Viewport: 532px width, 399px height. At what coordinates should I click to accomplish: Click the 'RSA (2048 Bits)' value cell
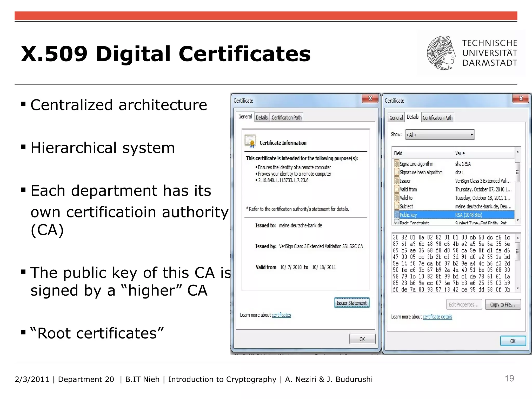click(x=469, y=215)
